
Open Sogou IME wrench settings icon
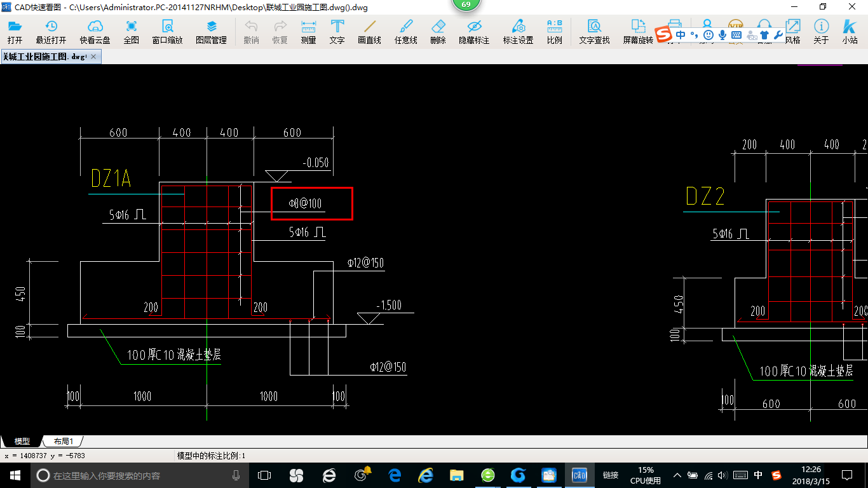click(x=778, y=34)
